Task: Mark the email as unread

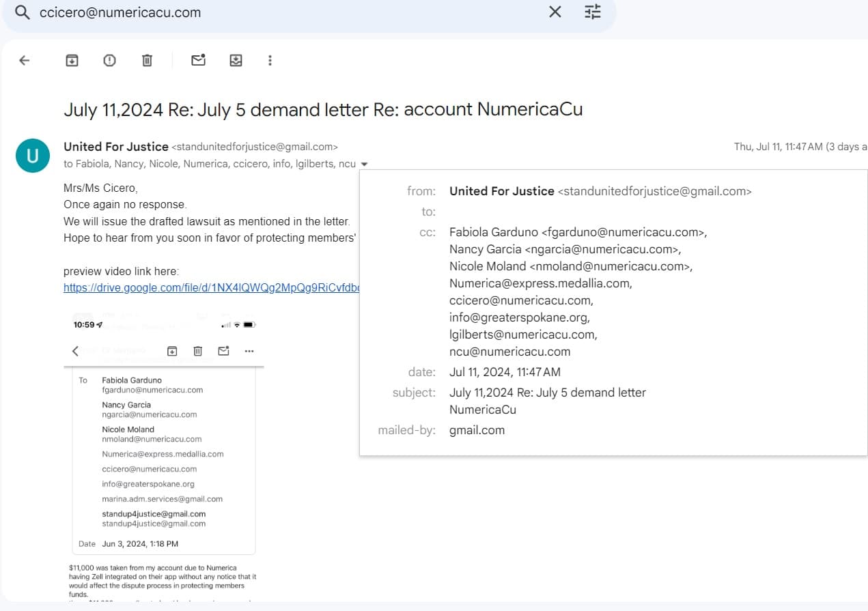Action: 198,60
